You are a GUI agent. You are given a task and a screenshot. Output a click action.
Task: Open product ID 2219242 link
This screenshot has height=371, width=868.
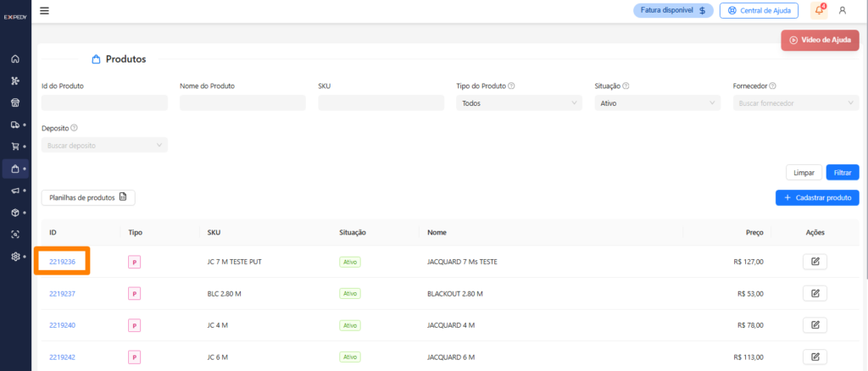click(62, 357)
